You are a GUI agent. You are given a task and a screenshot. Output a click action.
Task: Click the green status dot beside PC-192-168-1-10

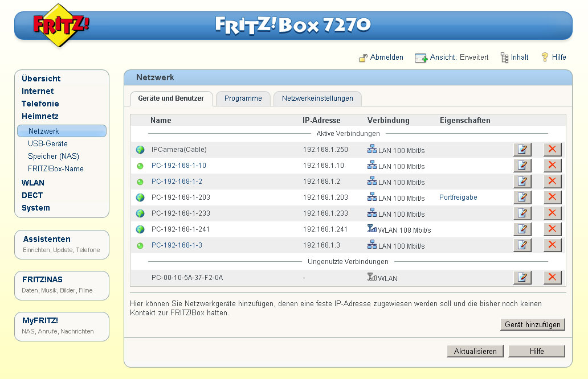click(x=140, y=166)
